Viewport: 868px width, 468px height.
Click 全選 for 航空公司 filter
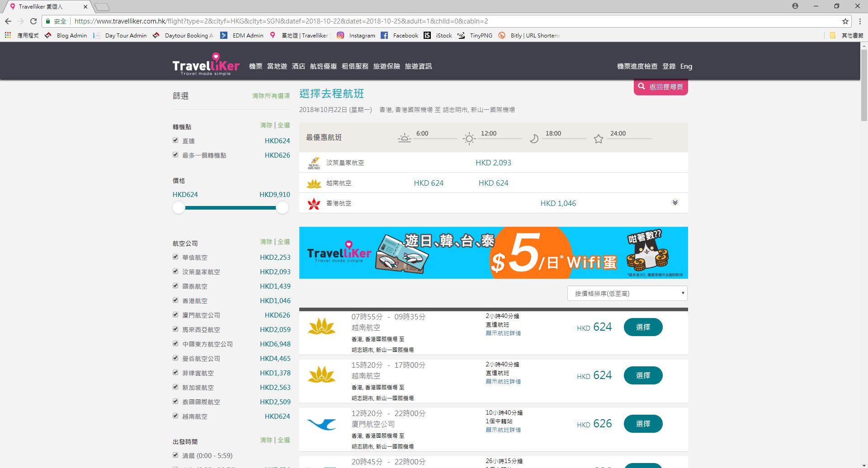click(284, 242)
